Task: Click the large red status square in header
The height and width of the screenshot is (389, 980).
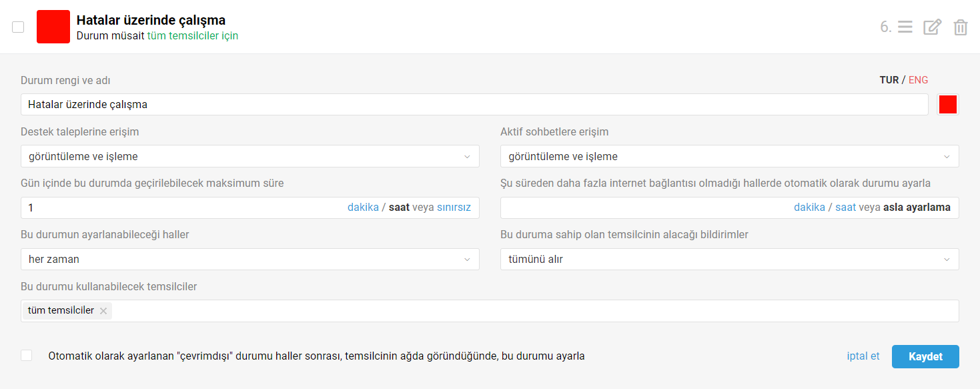Action: pyautogui.click(x=53, y=27)
